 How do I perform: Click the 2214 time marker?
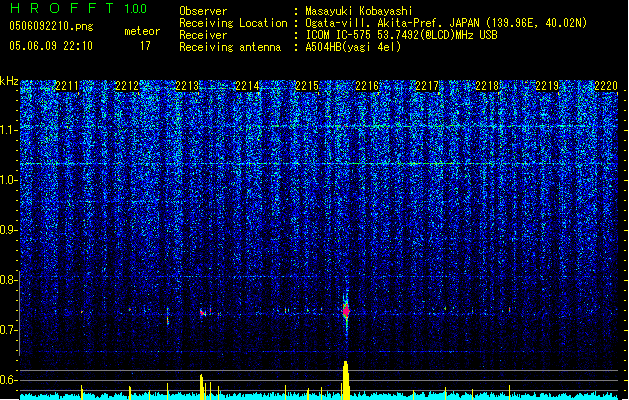click(247, 86)
